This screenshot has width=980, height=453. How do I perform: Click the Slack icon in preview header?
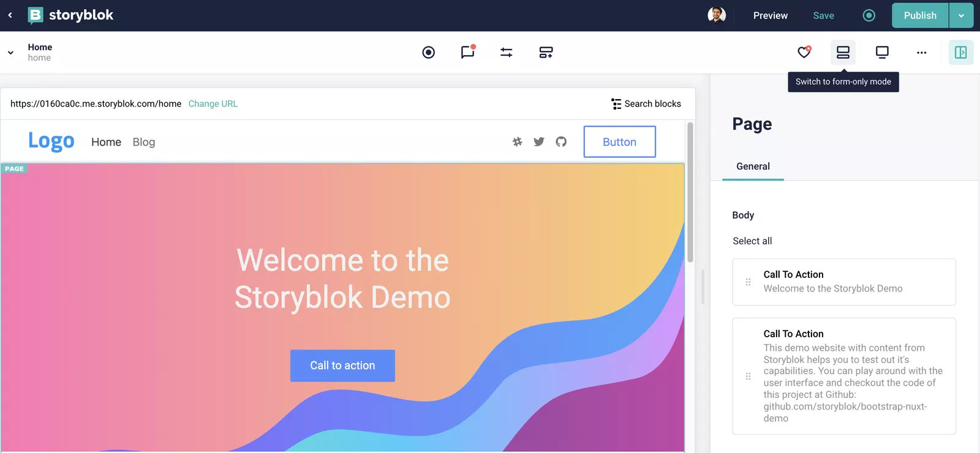pos(518,141)
